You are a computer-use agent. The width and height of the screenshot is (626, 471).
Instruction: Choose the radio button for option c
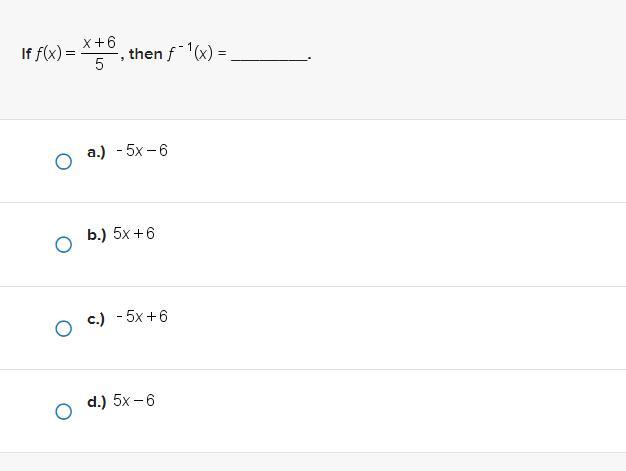pos(63,328)
